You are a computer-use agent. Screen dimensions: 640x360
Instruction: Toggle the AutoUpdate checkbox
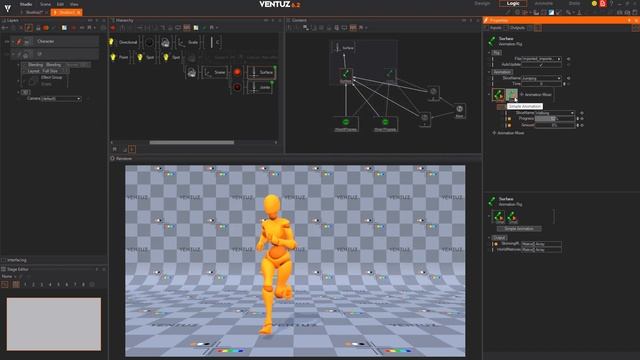pos(541,64)
